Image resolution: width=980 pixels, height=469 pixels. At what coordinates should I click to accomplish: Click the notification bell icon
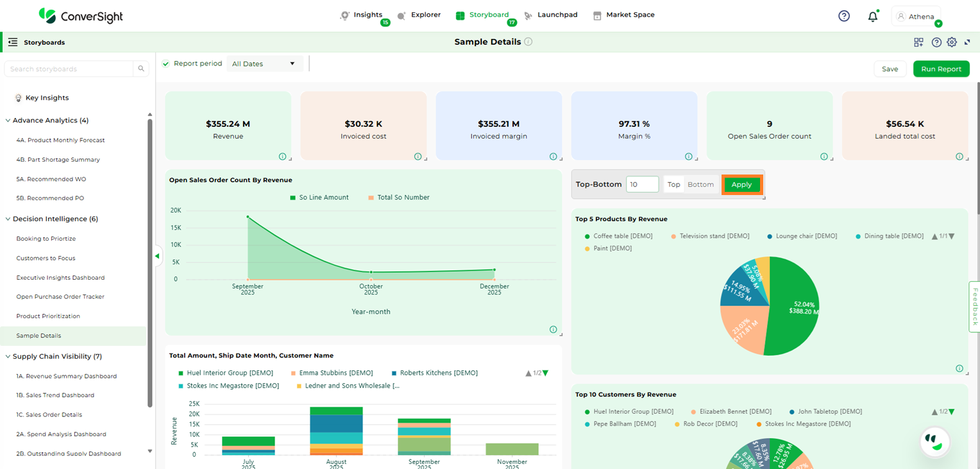click(872, 17)
